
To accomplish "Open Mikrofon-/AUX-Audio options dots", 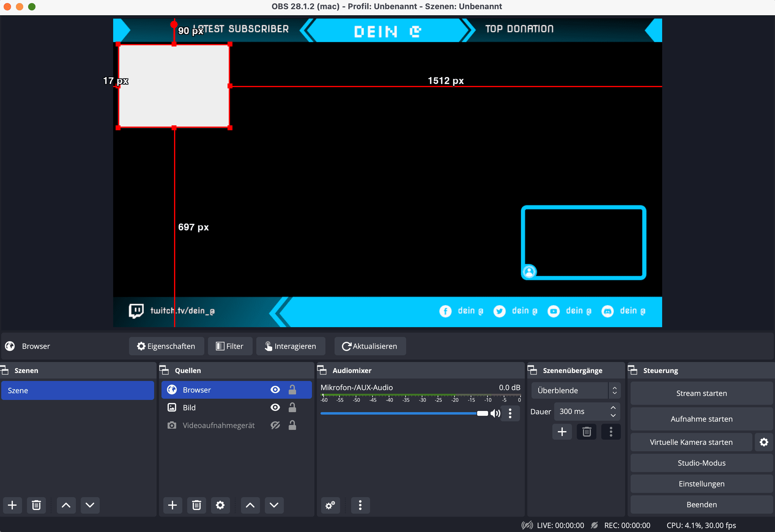I will coord(510,413).
